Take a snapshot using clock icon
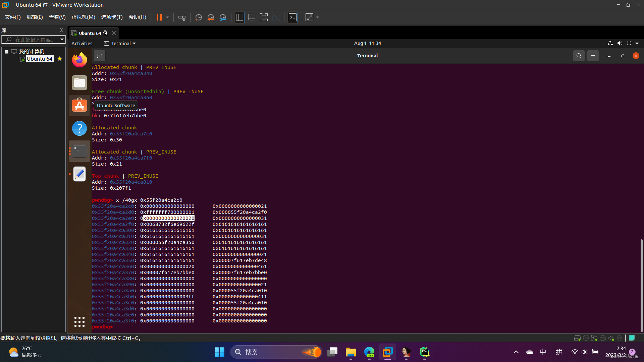The width and height of the screenshot is (644, 362). point(198,17)
